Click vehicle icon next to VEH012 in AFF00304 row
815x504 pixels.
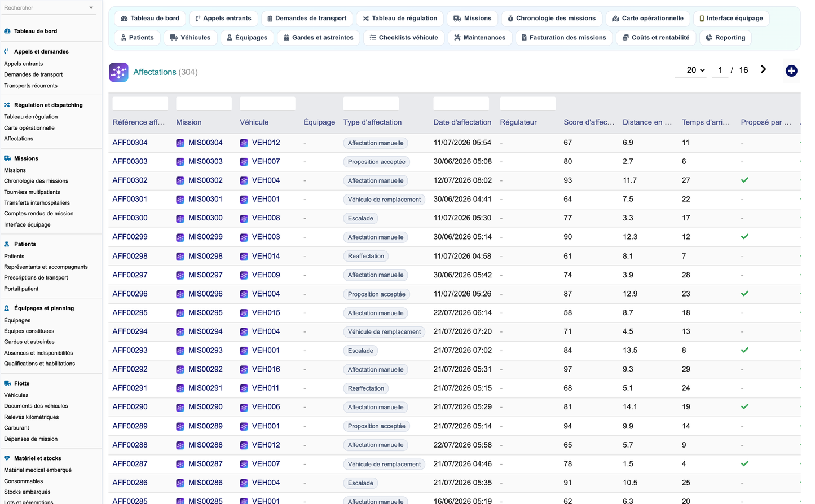(x=244, y=143)
